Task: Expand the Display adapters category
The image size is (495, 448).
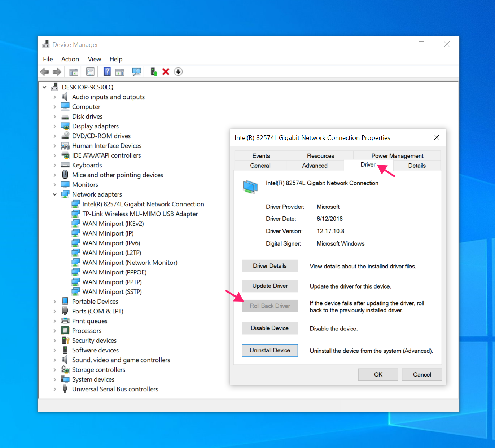Action: tap(55, 126)
